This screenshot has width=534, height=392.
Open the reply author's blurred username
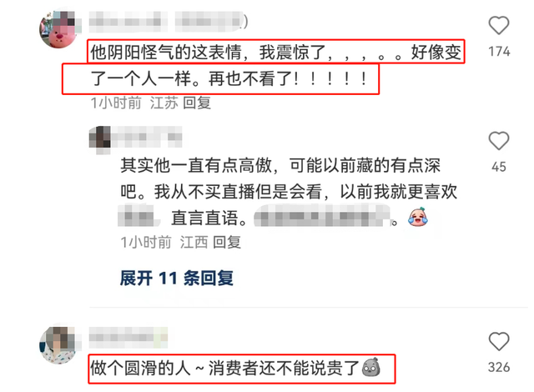(147, 137)
